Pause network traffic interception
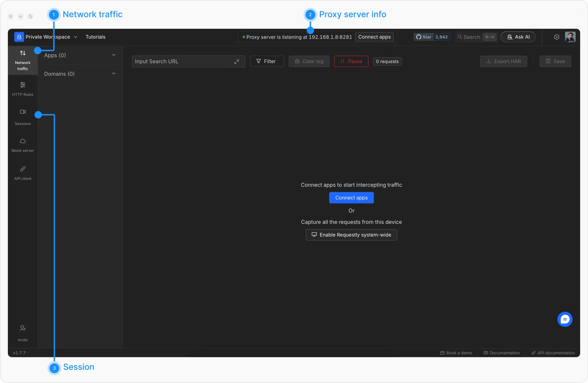 click(x=351, y=61)
